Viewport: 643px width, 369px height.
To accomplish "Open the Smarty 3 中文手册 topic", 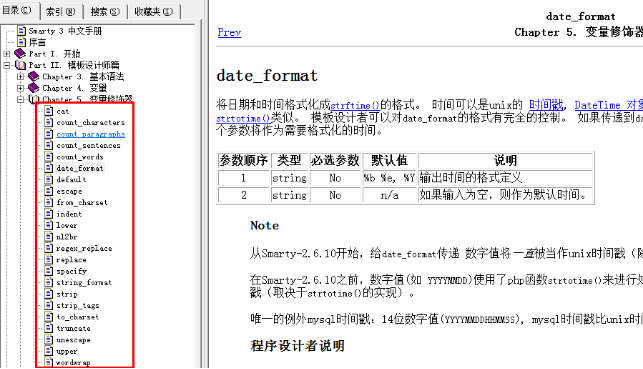I will tap(65, 31).
